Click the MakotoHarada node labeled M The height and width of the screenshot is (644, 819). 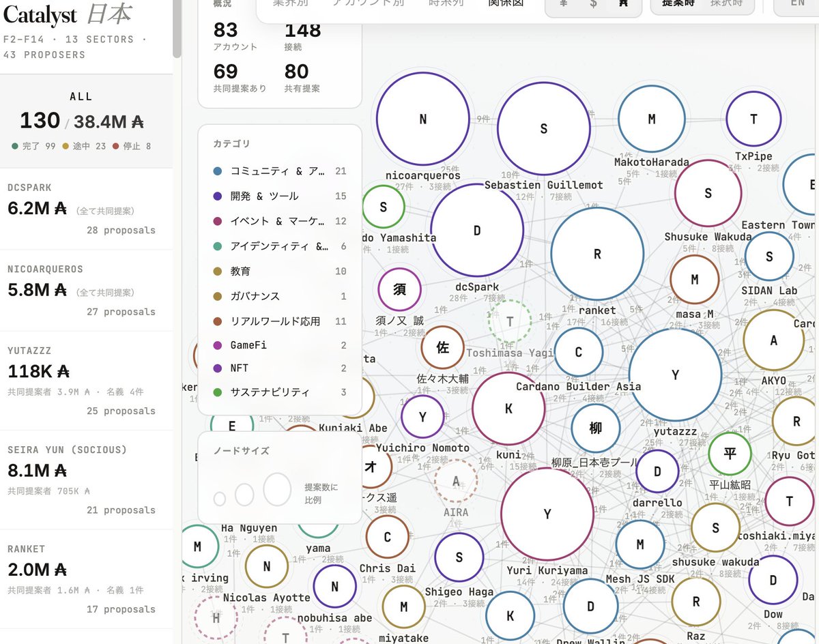[x=652, y=119]
